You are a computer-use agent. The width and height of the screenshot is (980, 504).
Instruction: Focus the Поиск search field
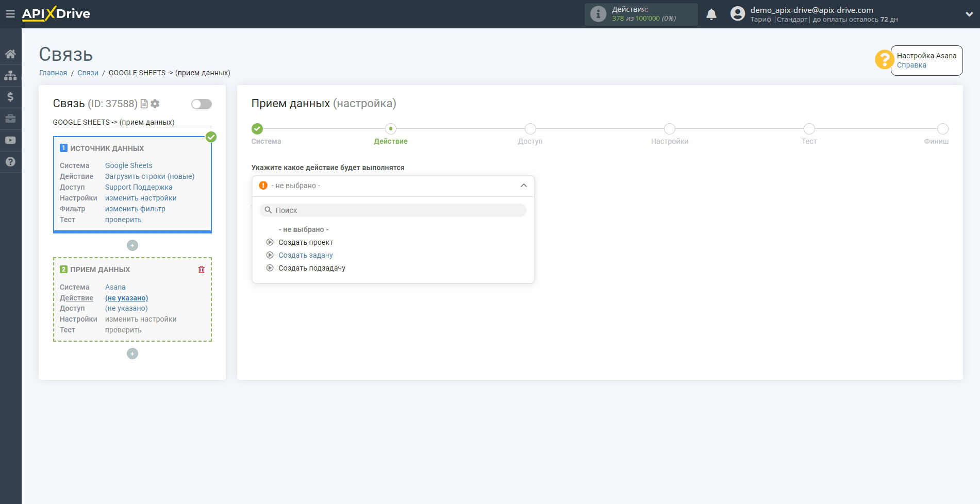click(x=393, y=210)
